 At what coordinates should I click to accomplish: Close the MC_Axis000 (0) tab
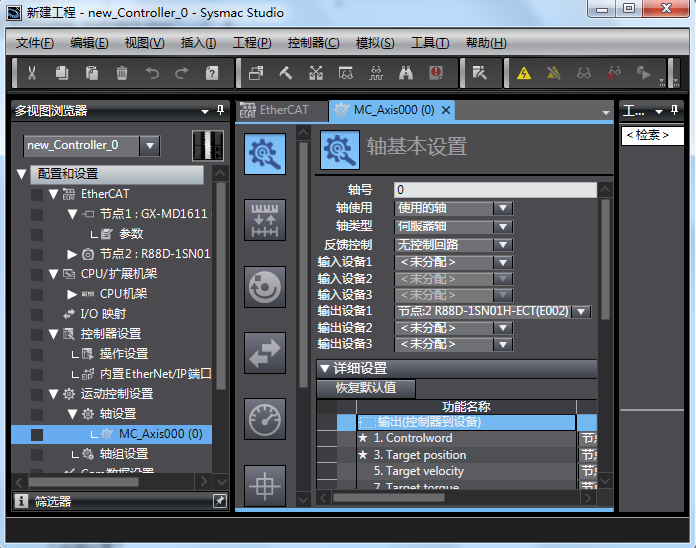point(446,110)
